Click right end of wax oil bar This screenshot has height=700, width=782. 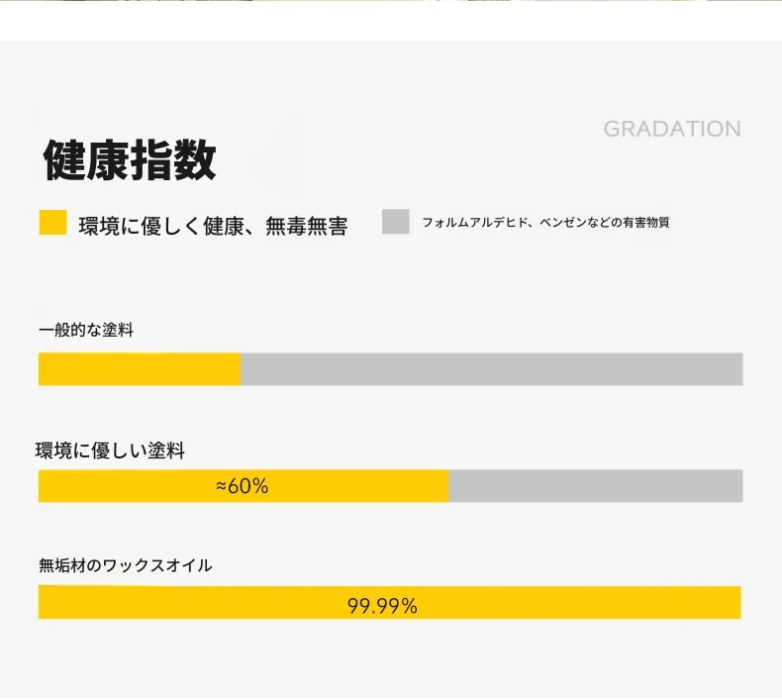(738, 602)
